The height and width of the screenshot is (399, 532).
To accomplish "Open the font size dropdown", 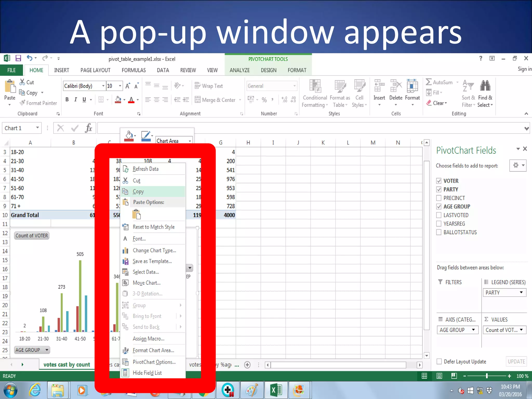I will (x=120, y=86).
